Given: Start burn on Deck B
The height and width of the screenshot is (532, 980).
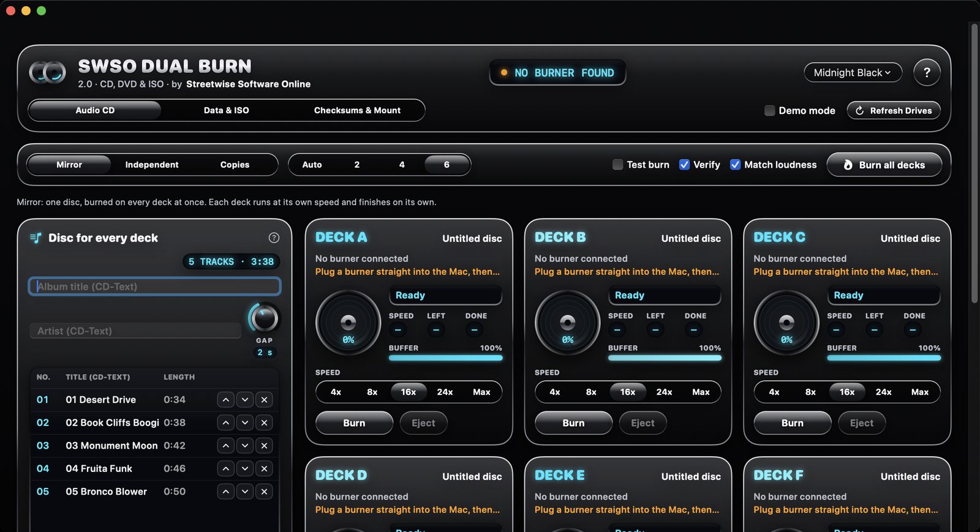Looking at the screenshot, I should tap(573, 423).
